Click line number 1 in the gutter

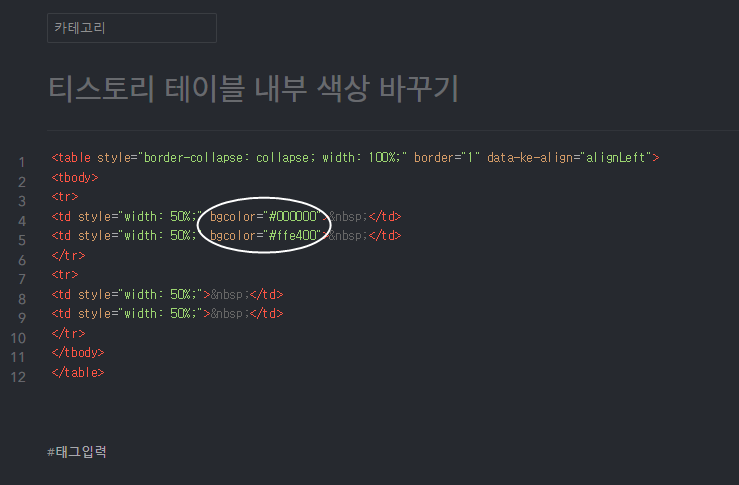22,163
